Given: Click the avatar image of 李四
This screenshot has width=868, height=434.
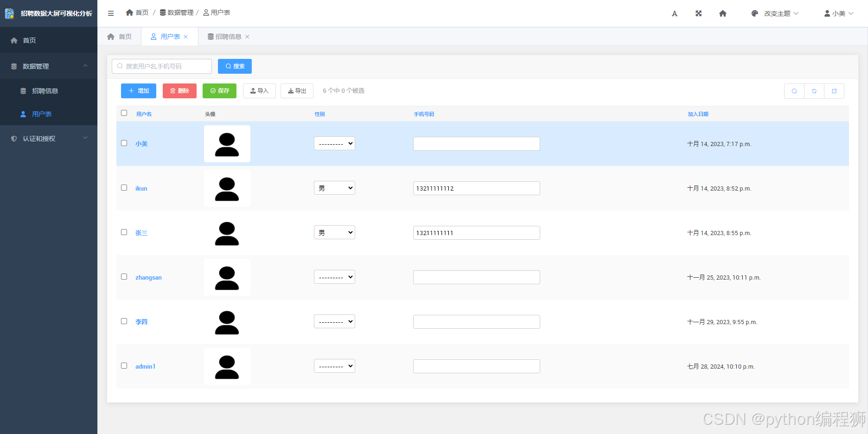Looking at the screenshot, I should click(x=227, y=322).
